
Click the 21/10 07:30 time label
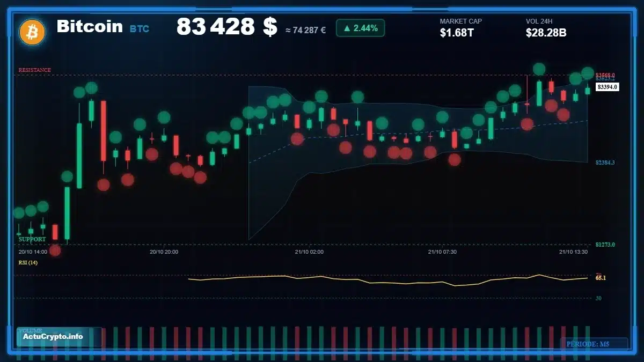click(442, 252)
